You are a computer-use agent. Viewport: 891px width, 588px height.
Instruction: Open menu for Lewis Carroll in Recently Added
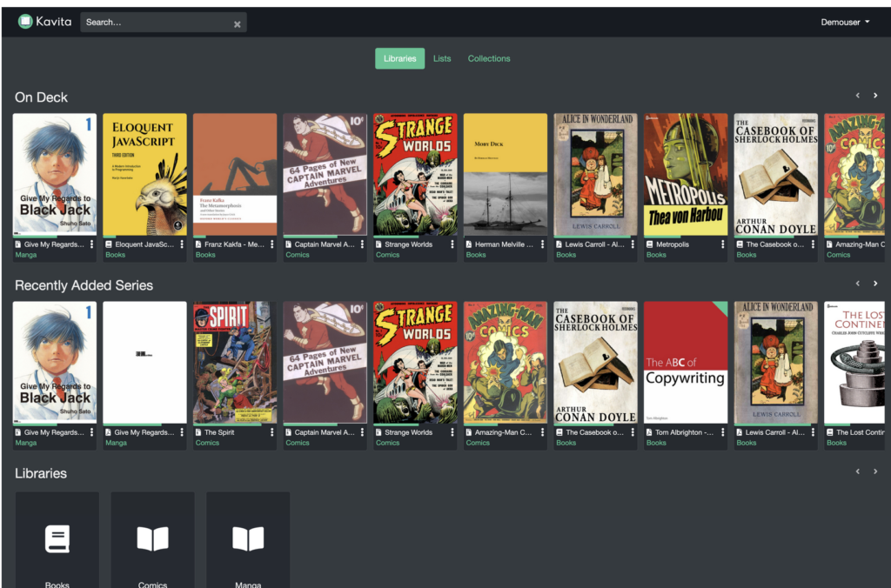814,432
